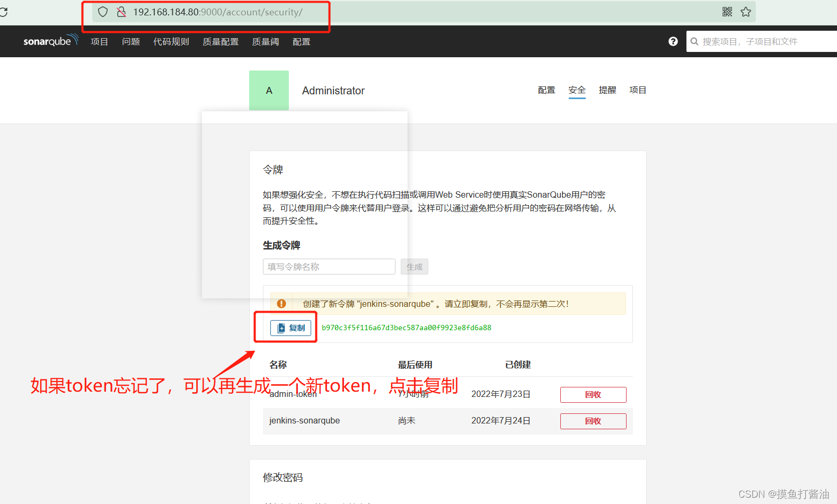Click the 生成 generate token button
Image resolution: width=837 pixels, height=504 pixels.
pyautogui.click(x=415, y=267)
